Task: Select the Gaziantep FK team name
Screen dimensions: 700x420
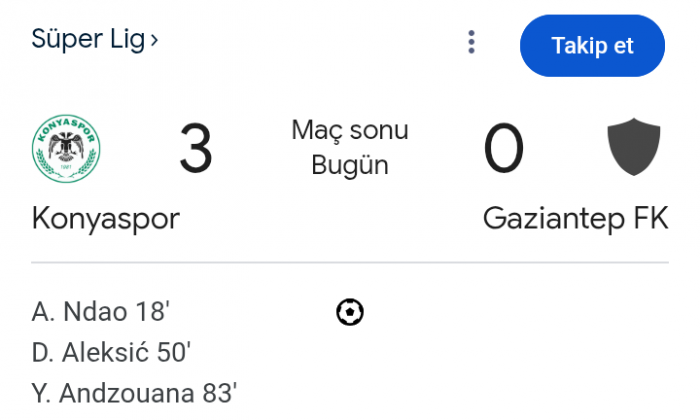Action: 575,218
